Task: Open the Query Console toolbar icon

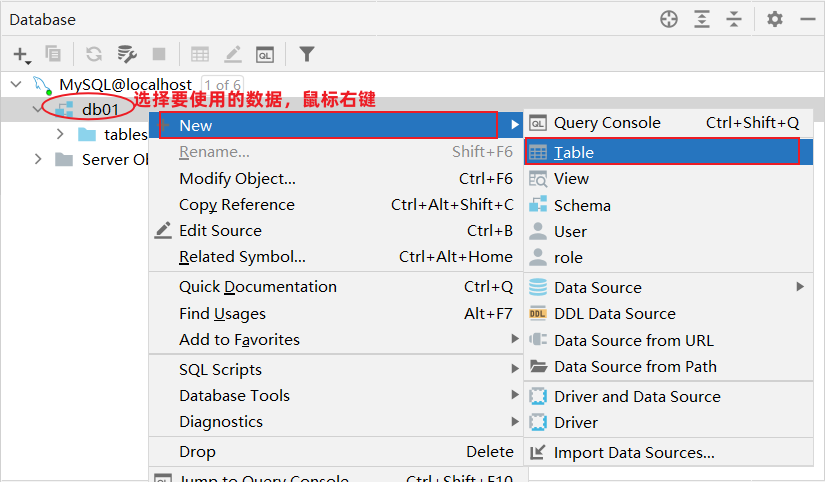Action: [264, 54]
